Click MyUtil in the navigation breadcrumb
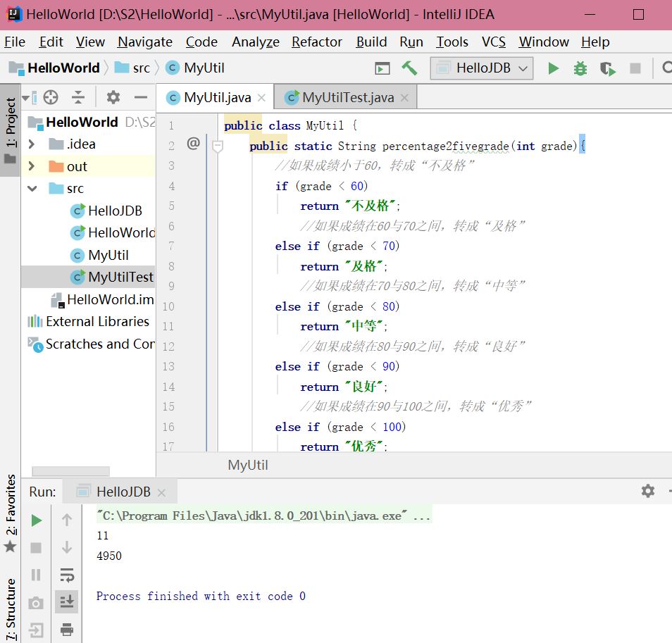 tap(195, 68)
